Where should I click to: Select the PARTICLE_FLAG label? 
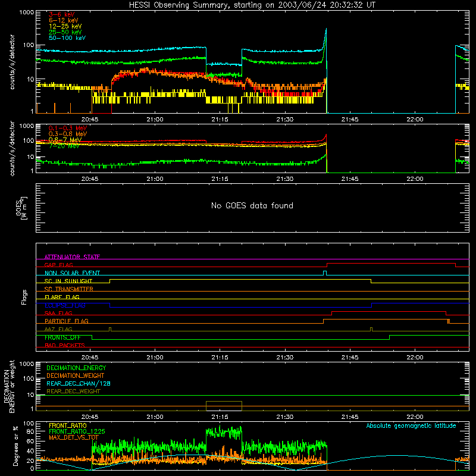click(x=67, y=321)
